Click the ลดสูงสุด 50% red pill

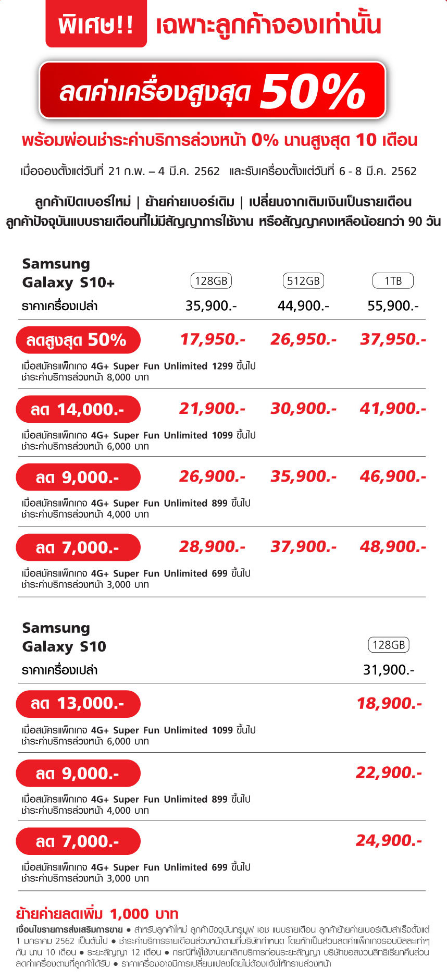click(78, 340)
